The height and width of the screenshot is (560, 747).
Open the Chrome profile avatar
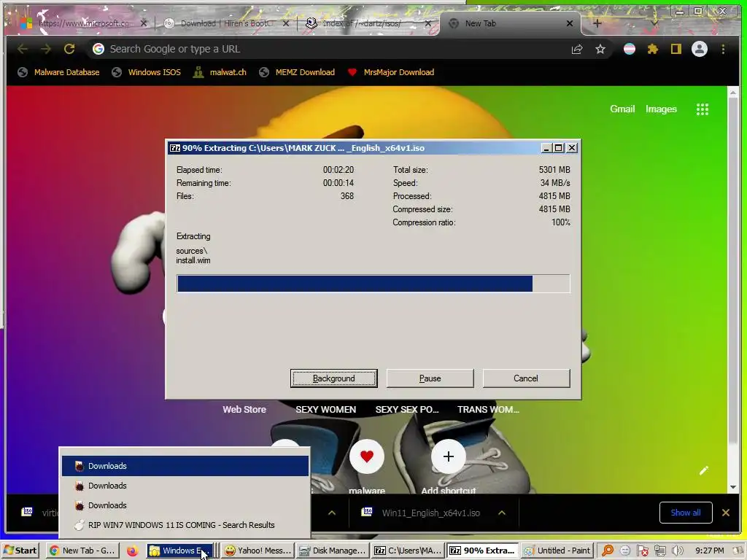pos(700,49)
